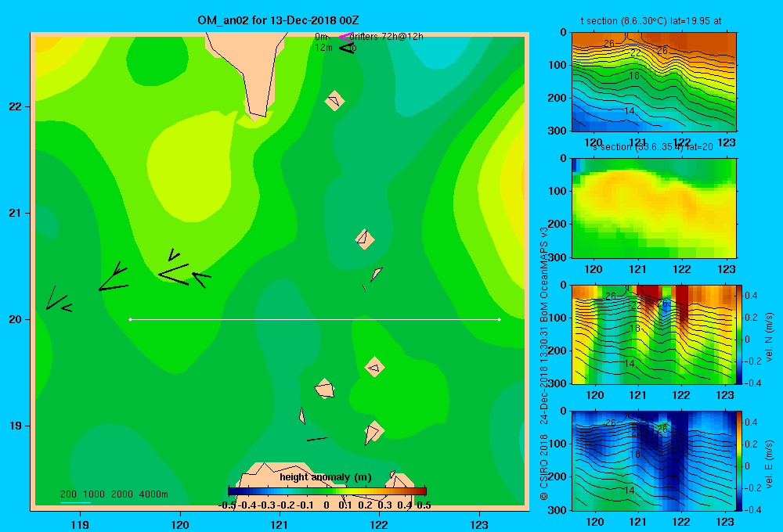Click the '22' latitude label on main map

tap(16, 107)
